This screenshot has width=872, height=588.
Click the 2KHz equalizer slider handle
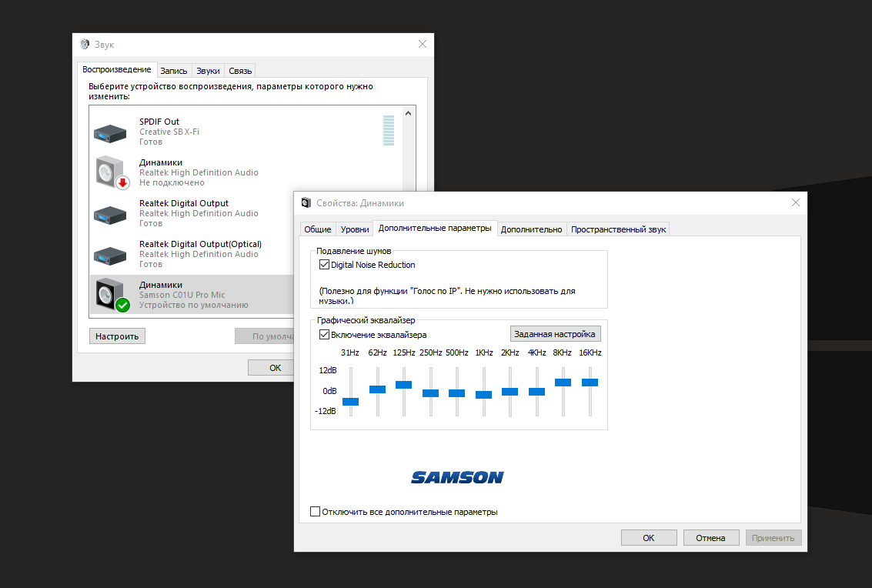[510, 392]
